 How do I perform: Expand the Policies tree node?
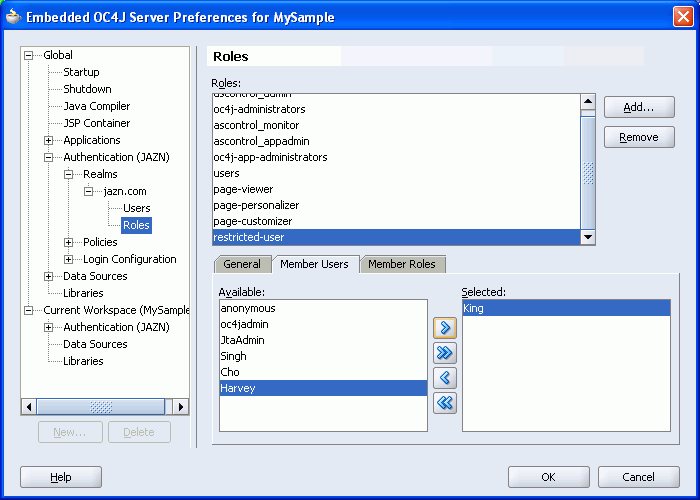point(68,242)
